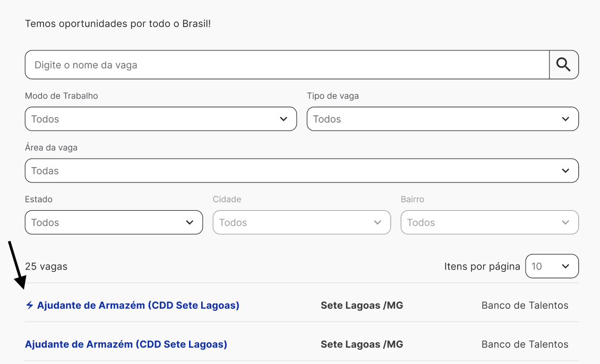Click the lightning bolt icon on first job

30,305
